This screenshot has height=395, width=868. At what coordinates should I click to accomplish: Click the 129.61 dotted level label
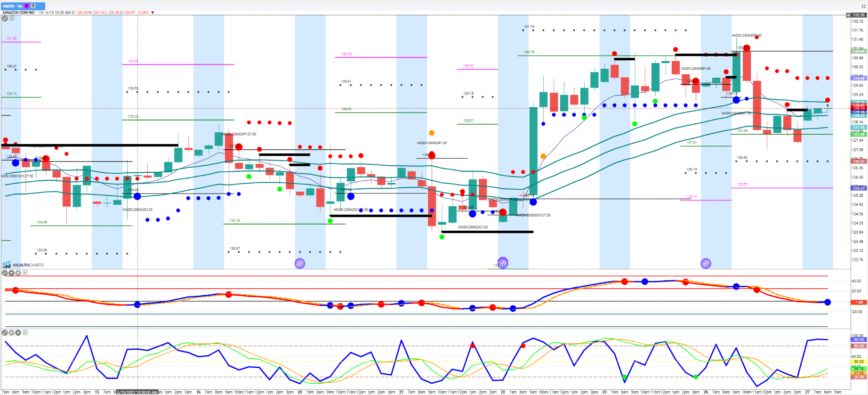coord(346,81)
